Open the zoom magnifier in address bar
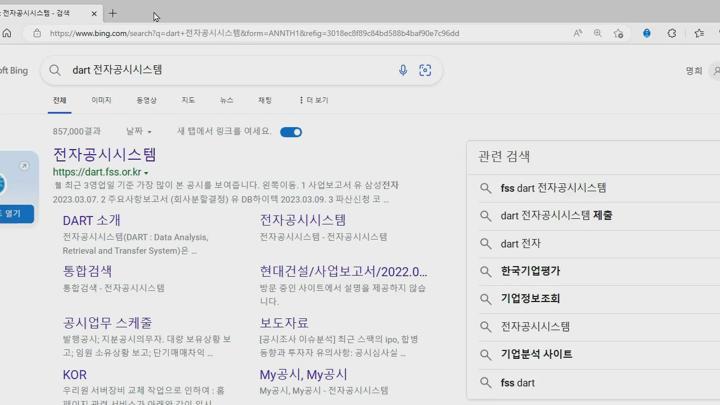 [597, 33]
